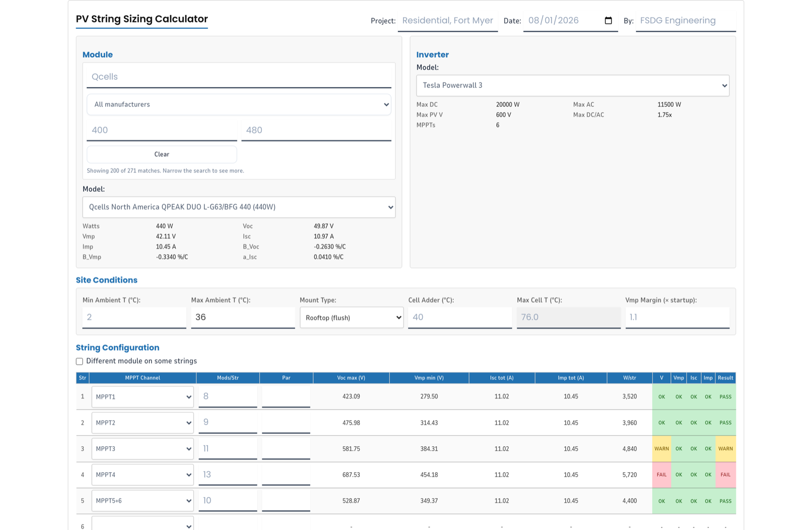
Task: Click the red FAIL cell under V column
Action: [661, 475]
